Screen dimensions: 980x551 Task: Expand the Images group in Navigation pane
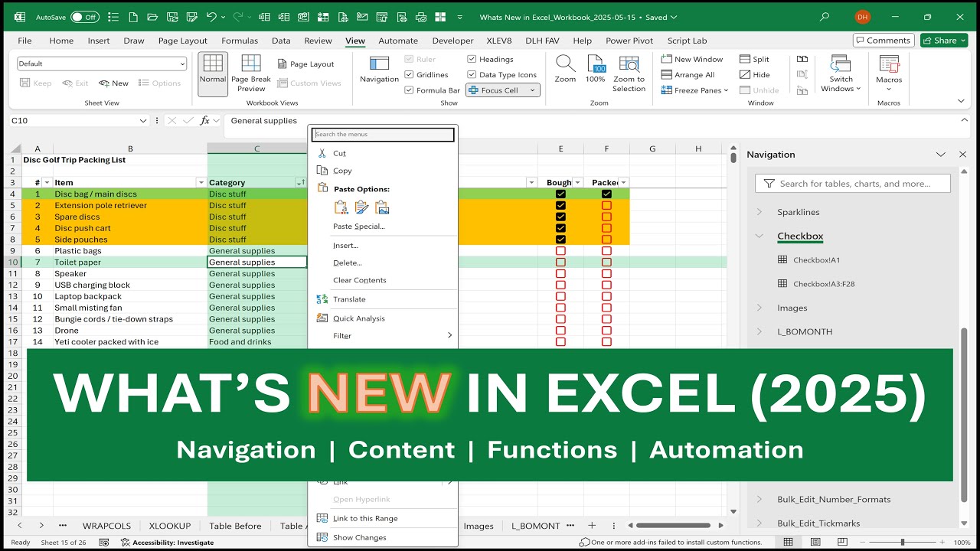click(759, 308)
